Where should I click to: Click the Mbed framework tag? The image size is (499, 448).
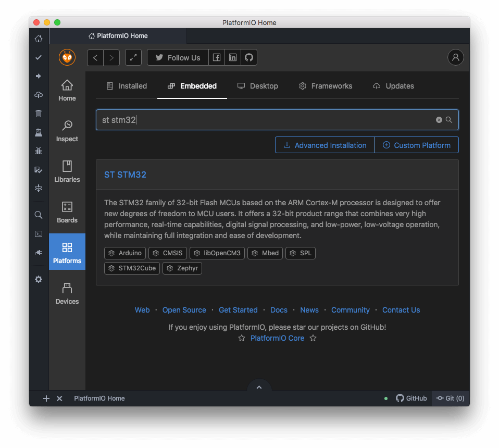click(x=265, y=253)
